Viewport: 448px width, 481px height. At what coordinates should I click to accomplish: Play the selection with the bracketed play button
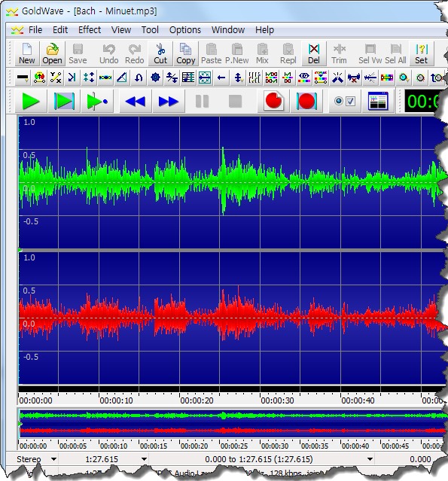(64, 101)
